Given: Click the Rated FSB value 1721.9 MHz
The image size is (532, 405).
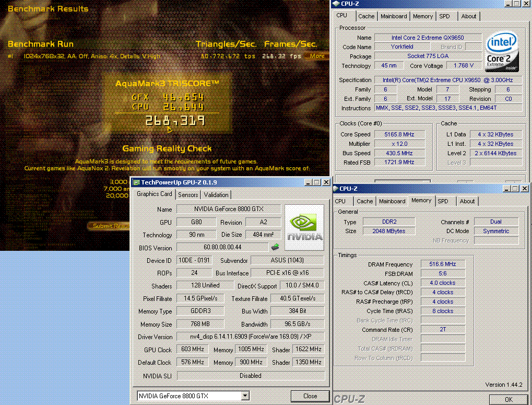Looking at the screenshot, I should click(399, 163).
